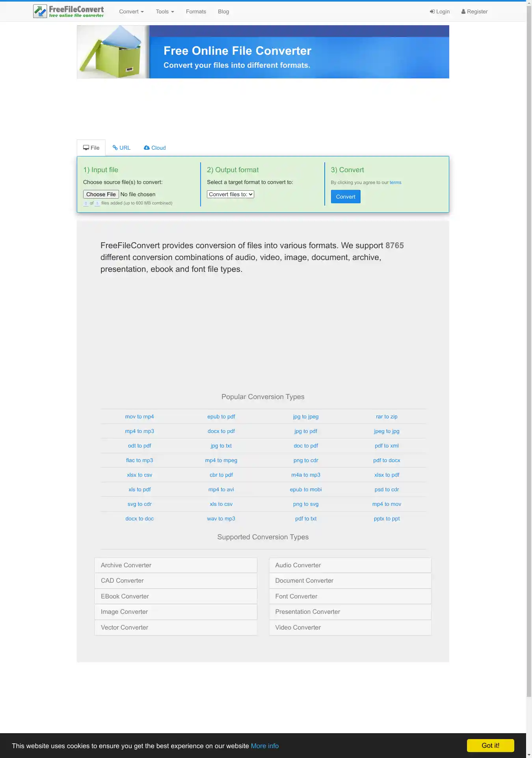Expand the Tools menu in navbar
This screenshot has height=758, width=532.
click(x=165, y=11)
